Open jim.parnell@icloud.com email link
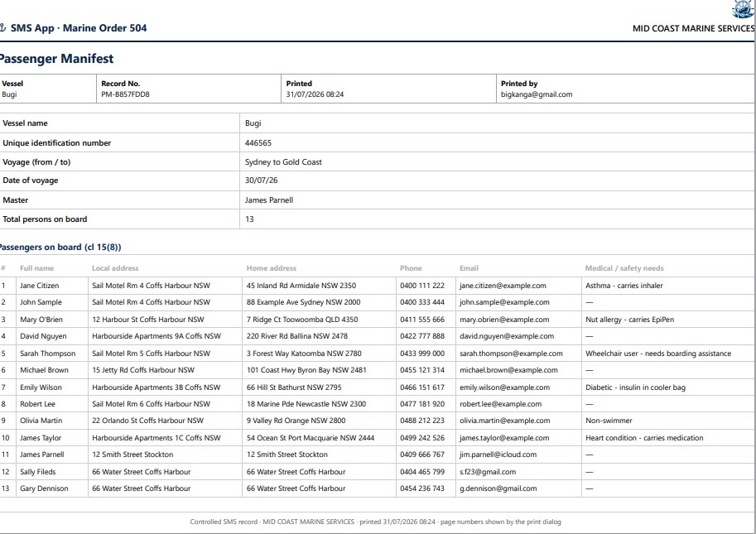This screenshot has height=534, width=756. (x=498, y=455)
